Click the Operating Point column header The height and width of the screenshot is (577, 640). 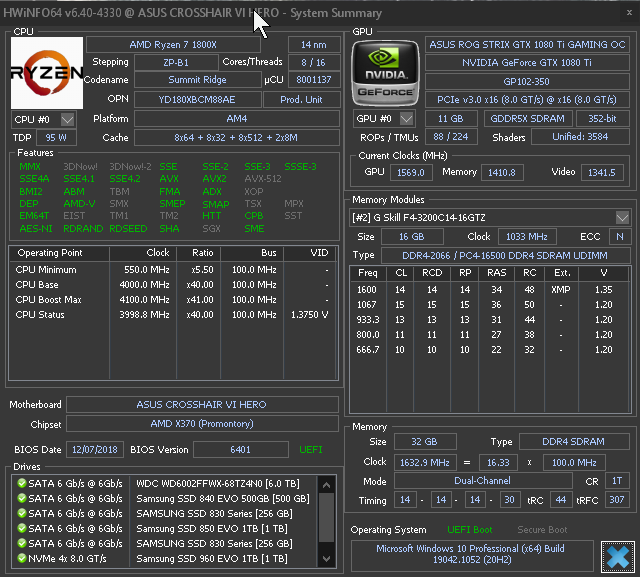59,253
